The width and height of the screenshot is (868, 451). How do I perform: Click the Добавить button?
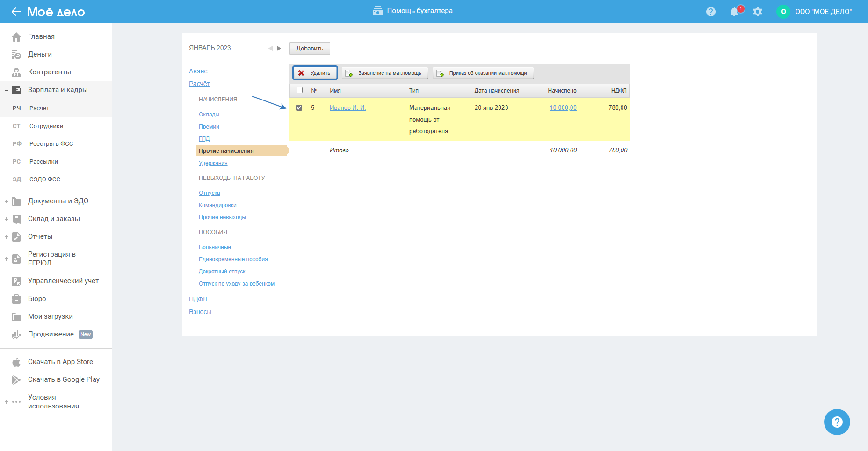(310, 49)
